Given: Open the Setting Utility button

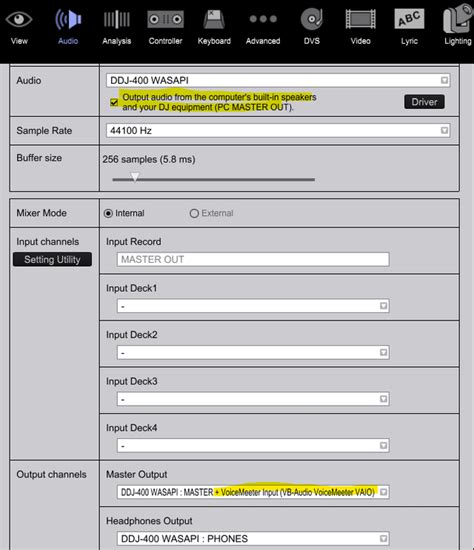Looking at the screenshot, I should coord(52,260).
